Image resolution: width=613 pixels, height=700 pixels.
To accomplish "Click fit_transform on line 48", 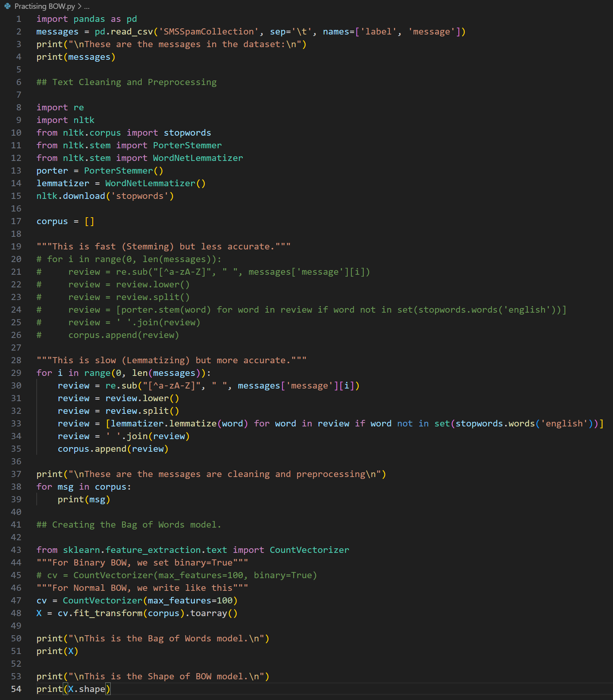I will (108, 613).
